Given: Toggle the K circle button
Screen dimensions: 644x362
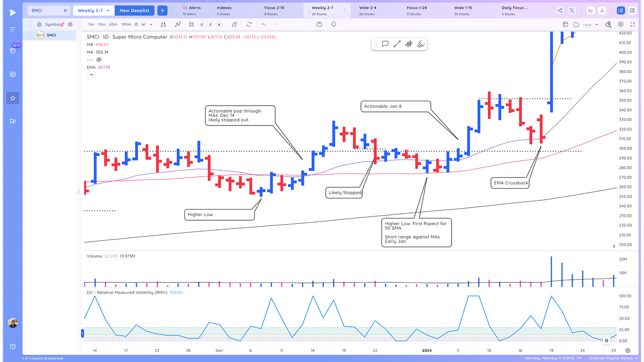Looking at the screenshot, I should [x=218, y=25].
